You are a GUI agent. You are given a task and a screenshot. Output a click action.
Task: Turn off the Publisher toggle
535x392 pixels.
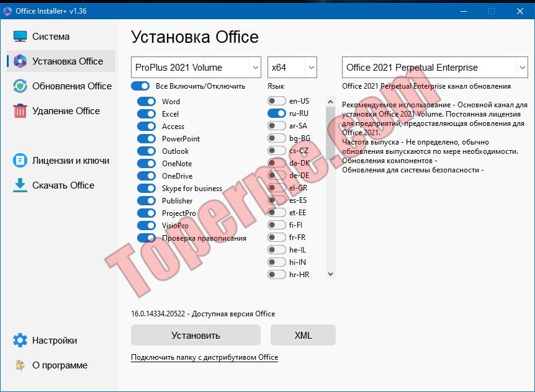coord(146,201)
